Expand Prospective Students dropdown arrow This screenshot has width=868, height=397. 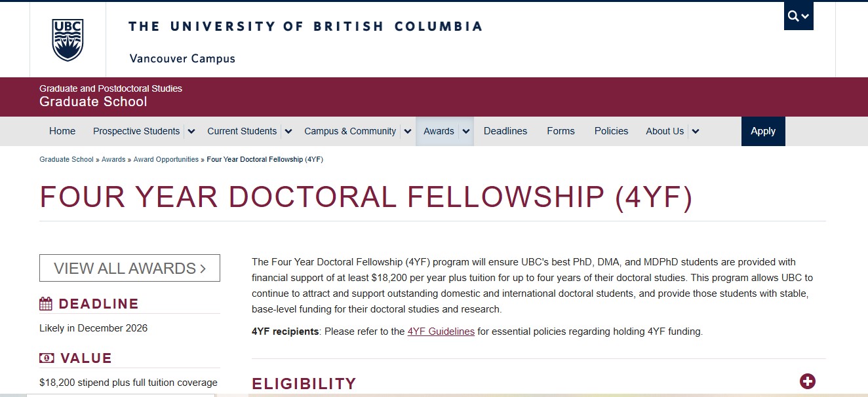point(191,132)
